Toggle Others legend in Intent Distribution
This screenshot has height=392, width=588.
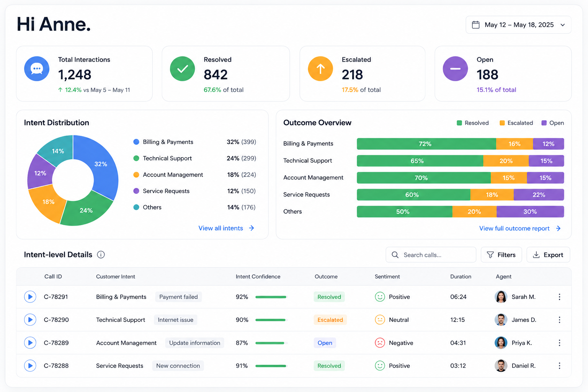(x=147, y=207)
